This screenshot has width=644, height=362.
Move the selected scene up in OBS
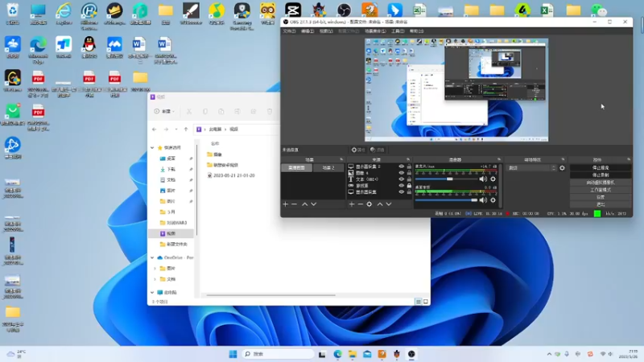click(x=305, y=204)
